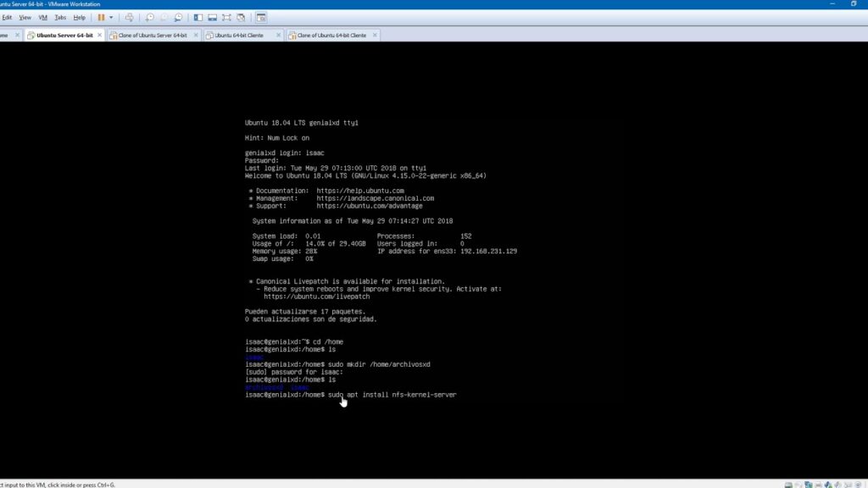Open the VM menu
Viewport: 868px width, 488px height.
[42, 17]
